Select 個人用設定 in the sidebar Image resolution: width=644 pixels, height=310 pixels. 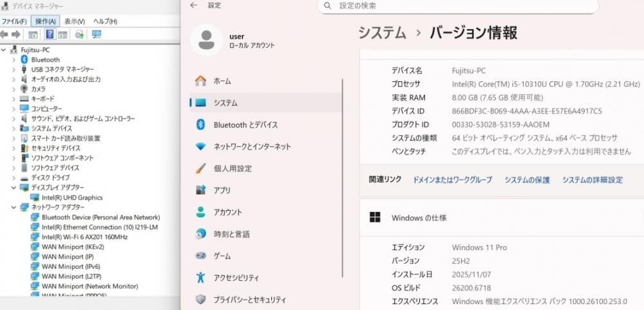232,169
